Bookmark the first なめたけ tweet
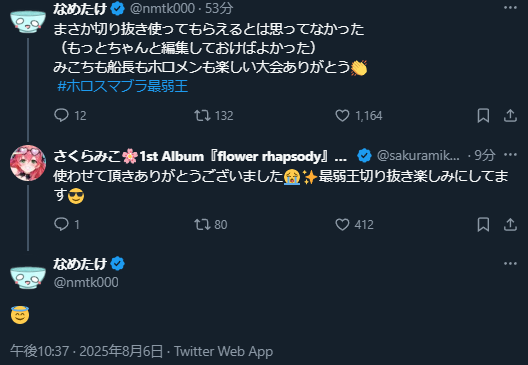The height and width of the screenshot is (365, 528). point(483,115)
